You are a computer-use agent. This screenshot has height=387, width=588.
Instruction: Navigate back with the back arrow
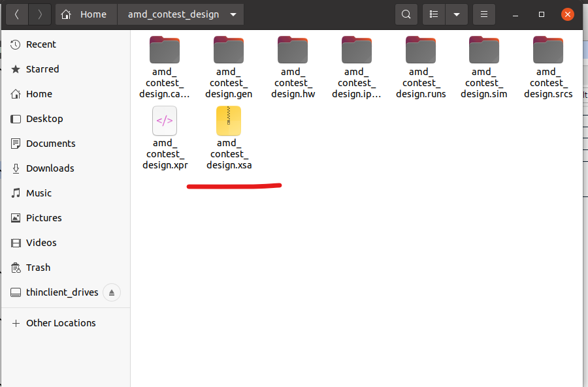point(16,14)
